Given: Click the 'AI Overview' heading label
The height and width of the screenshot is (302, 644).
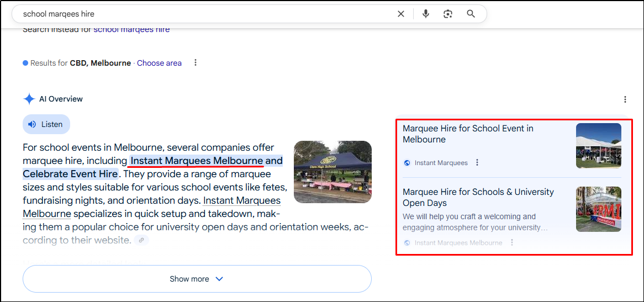Looking at the screenshot, I should [61, 99].
